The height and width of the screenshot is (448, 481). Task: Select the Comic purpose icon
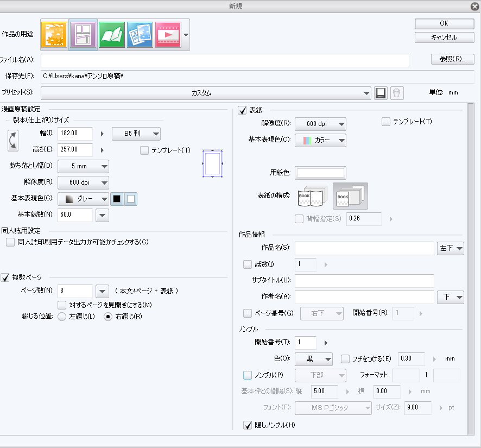[x=83, y=34]
